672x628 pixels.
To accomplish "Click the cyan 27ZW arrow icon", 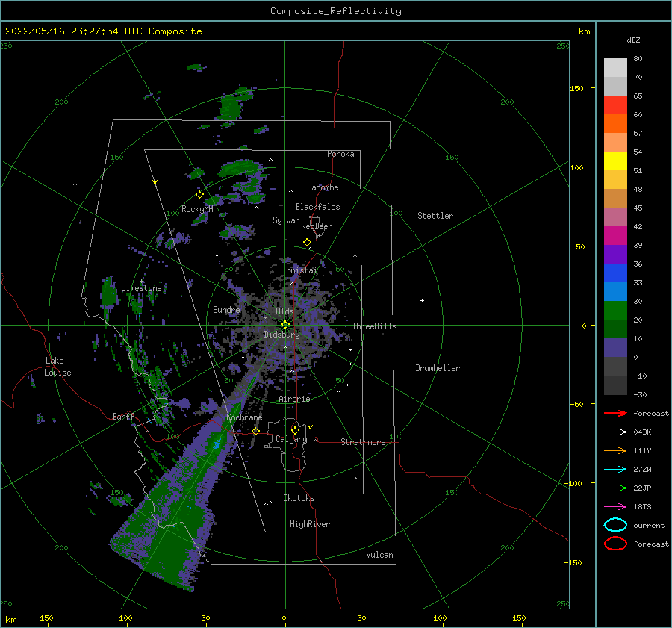I will pos(615,470).
